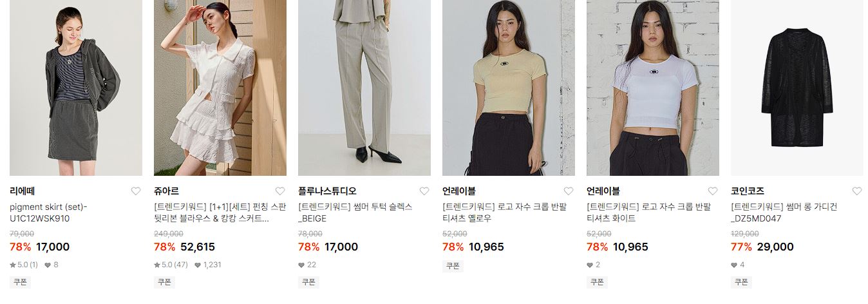This screenshot has height=304, width=868.
Task: View the beige slacks product photo
Action: (x=364, y=88)
